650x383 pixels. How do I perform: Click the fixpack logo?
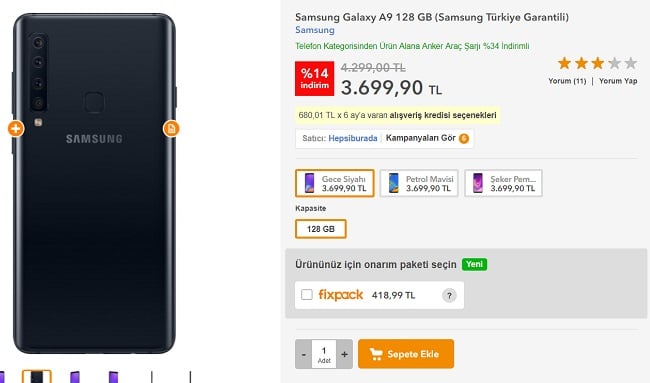click(341, 295)
